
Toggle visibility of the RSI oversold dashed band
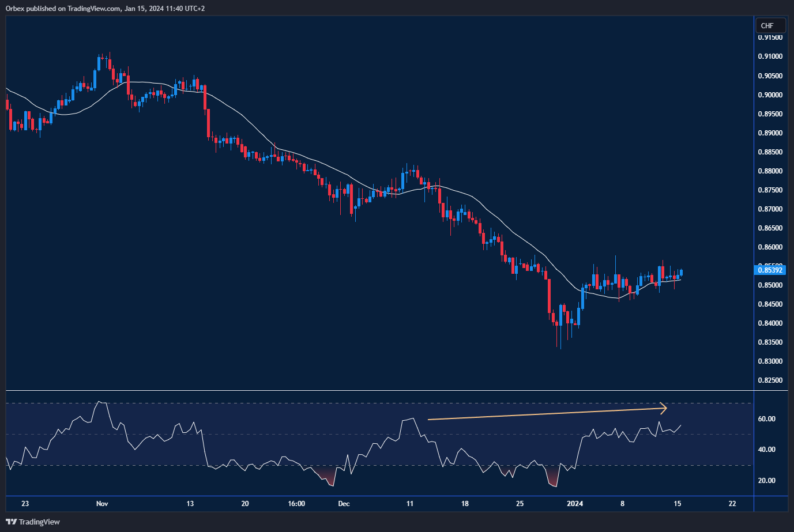(375, 465)
